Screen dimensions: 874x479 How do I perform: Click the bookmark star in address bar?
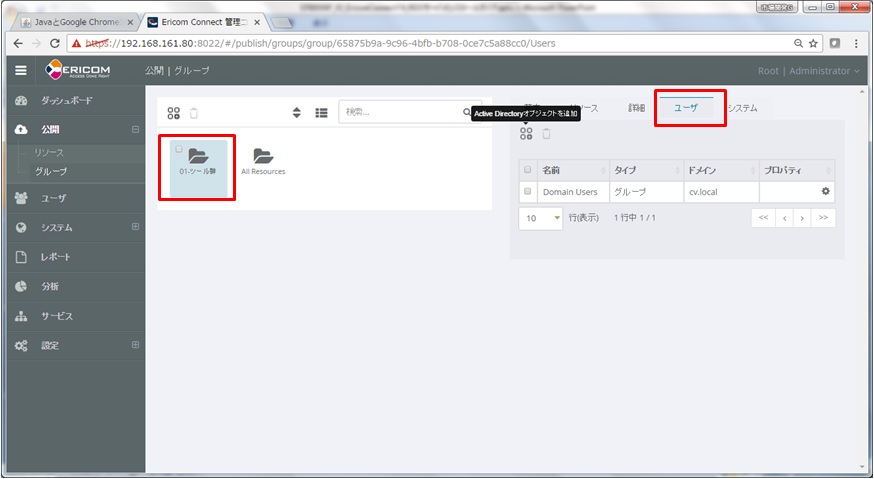pos(813,44)
